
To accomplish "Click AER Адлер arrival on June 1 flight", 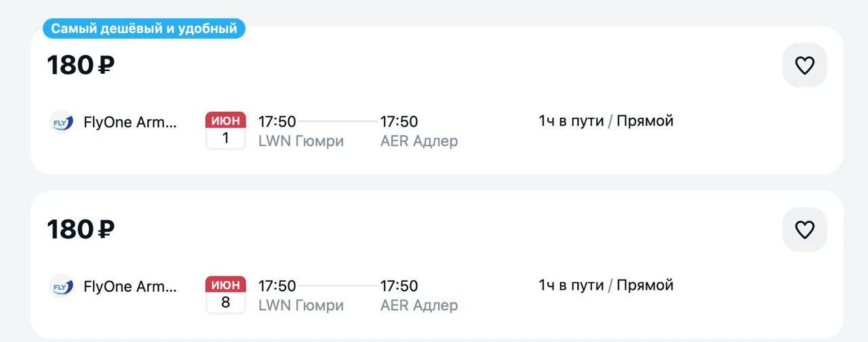I will (418, 141).
